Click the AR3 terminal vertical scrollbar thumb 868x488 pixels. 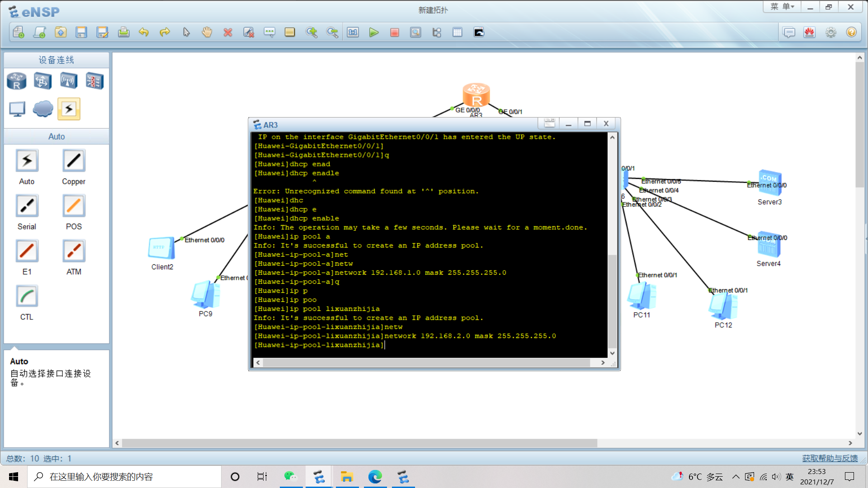pos(613,300)
